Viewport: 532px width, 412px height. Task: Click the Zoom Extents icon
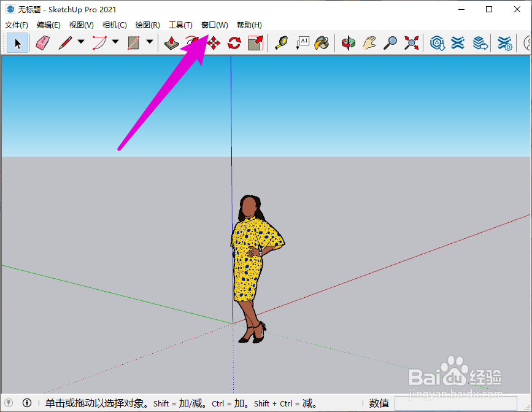pyautogui.click(x=411, y=43)
